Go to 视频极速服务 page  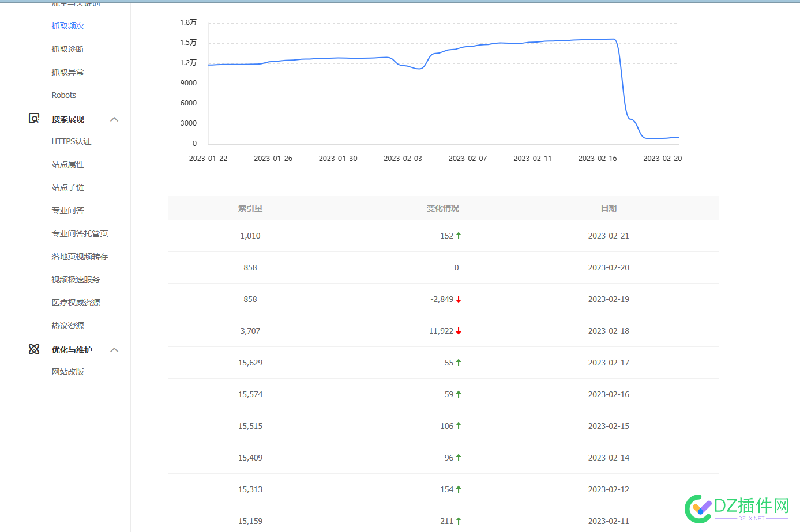click(x=76, y=280)
